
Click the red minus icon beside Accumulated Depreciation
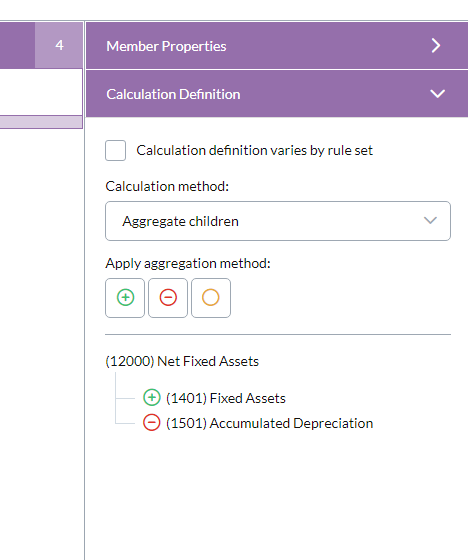pyautogui.click(x=152, y=422)
